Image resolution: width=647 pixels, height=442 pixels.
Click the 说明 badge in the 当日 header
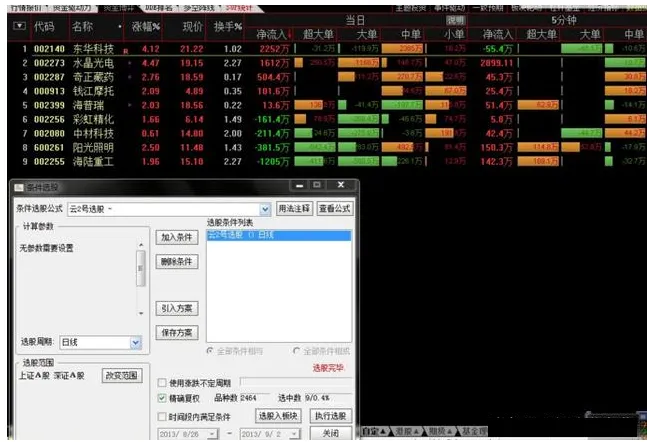pyautogui.click(x=456, y=20)
